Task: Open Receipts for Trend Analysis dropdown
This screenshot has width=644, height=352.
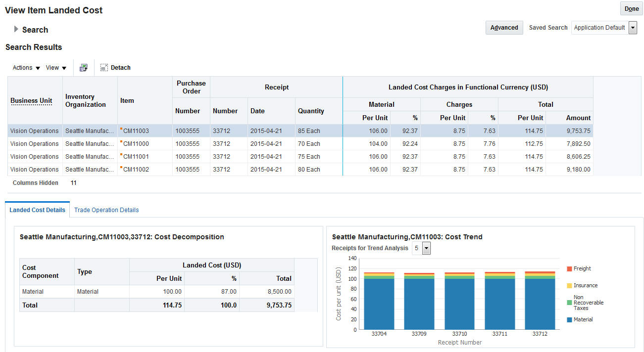Action: [x=426, y=248]
